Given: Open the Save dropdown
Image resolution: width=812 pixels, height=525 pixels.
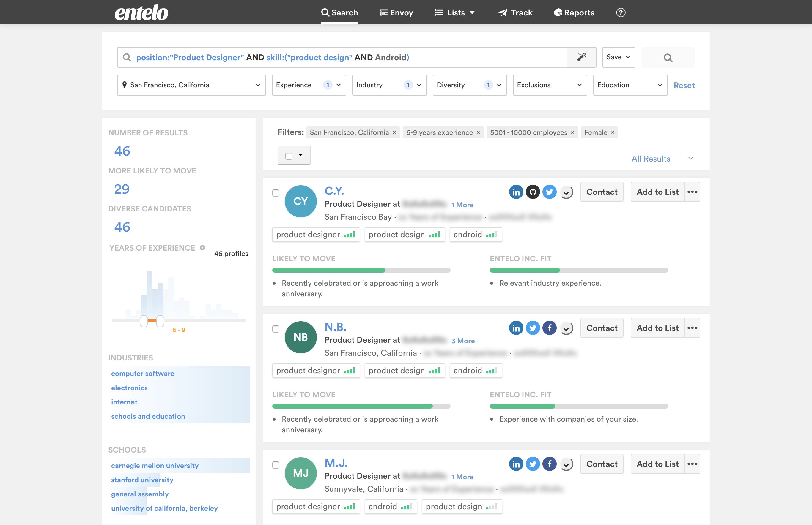Looking at the screenshot, I should click(618, 57).
